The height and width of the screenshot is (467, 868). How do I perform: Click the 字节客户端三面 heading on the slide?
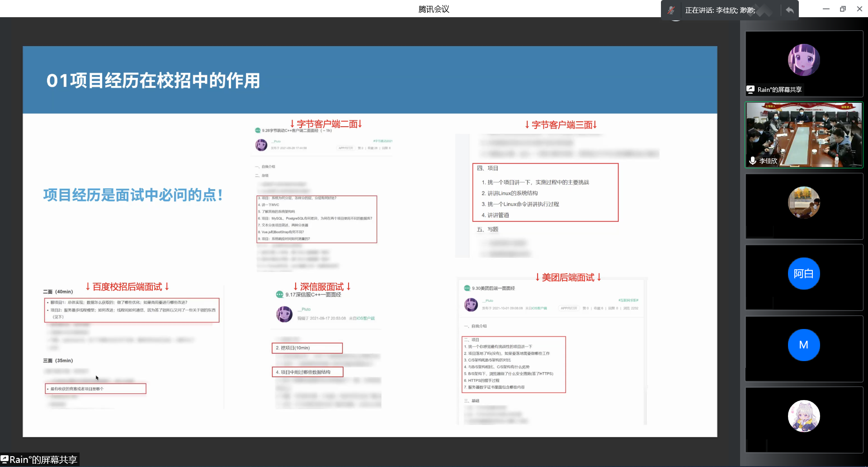click(561, 125)
